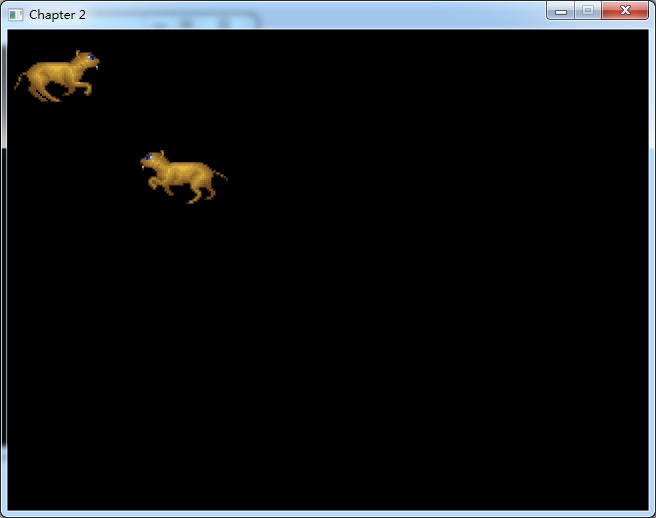Click the head of the left-facing cat
Screen dimensions: 656x518
tap(153, 161)
